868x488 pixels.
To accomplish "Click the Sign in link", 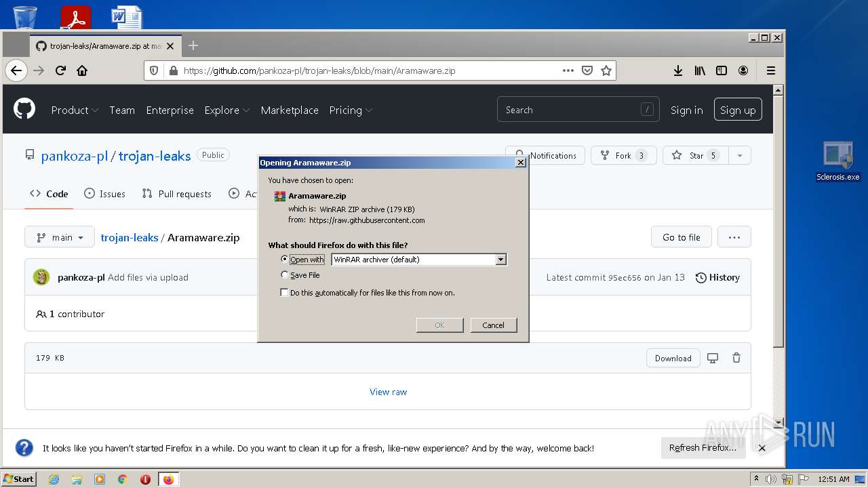I will [x=686, y=110].
